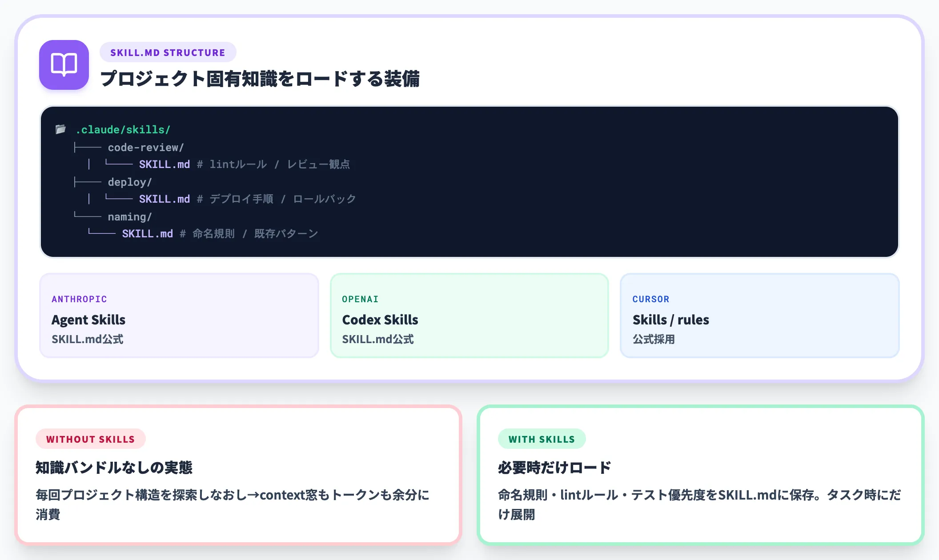Image resolution: width=939 pixels, height=560 pixels.
Task: Select the SKILL.MD STRUCTURE badge
Action: click(168, 52)
